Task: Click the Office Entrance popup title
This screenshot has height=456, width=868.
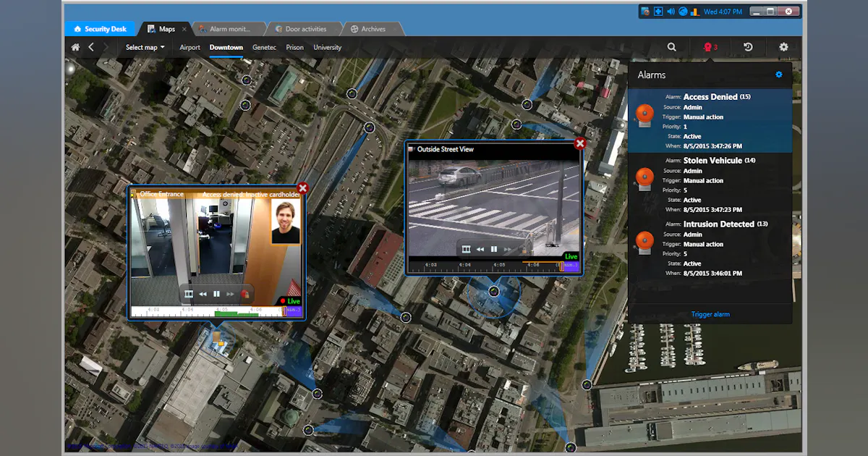Action: point(161,194)
